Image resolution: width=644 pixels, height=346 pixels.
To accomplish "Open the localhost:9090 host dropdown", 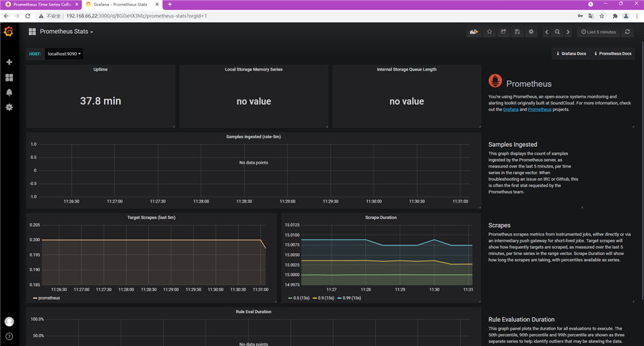I will (64, 54).
